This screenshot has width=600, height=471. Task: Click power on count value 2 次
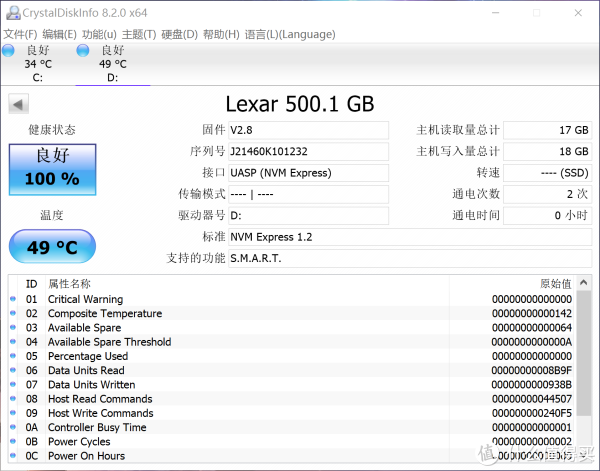(548, 194)
